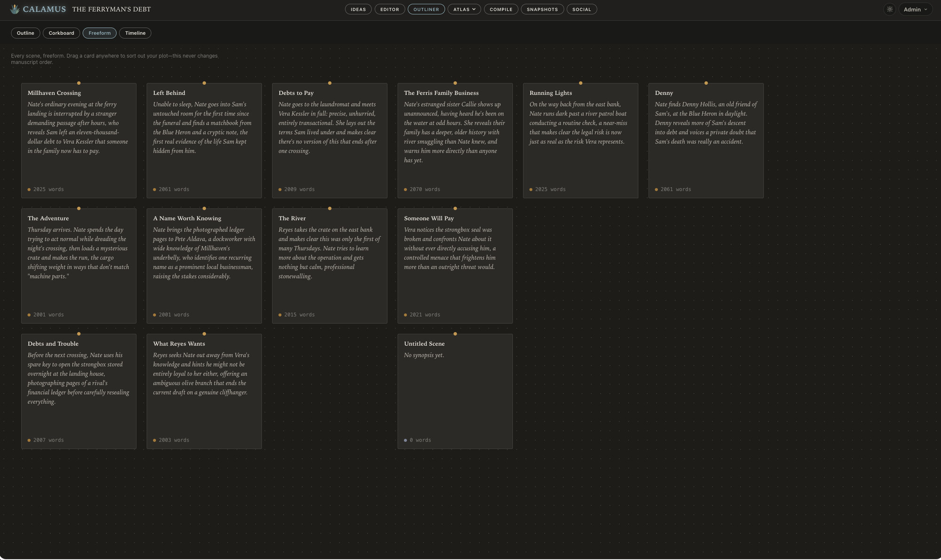
Task: Click the orange status dot on Running Lights
Action: tap(531, 189)
